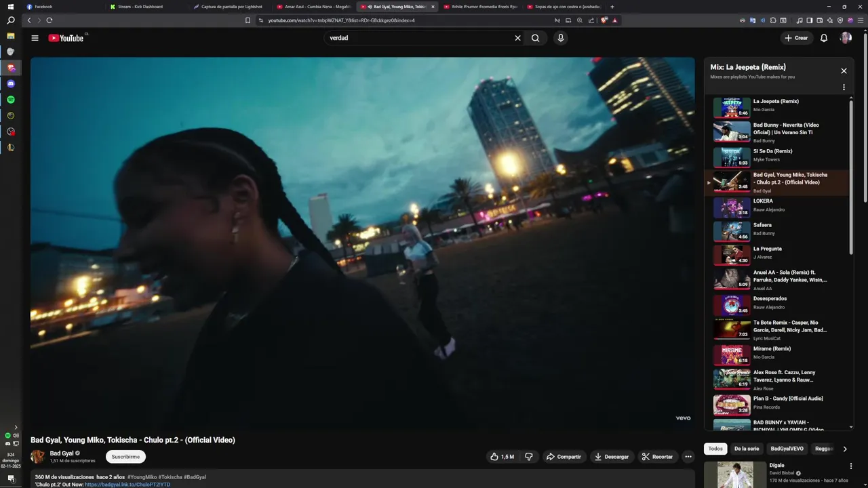
Task: Start voice search with the microphone
Action: (560, 38)
